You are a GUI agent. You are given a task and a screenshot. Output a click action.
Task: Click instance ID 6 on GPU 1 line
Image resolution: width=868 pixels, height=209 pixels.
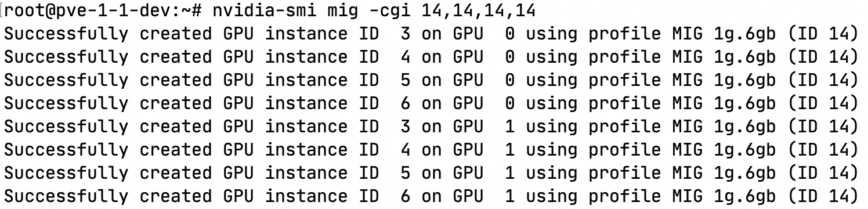[x=430, y=197]
